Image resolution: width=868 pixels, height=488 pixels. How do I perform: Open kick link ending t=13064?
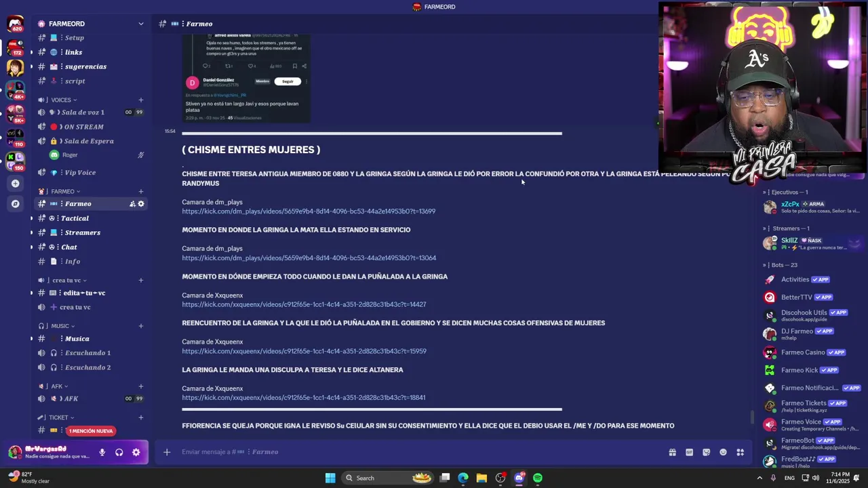(x=309, y=258)
